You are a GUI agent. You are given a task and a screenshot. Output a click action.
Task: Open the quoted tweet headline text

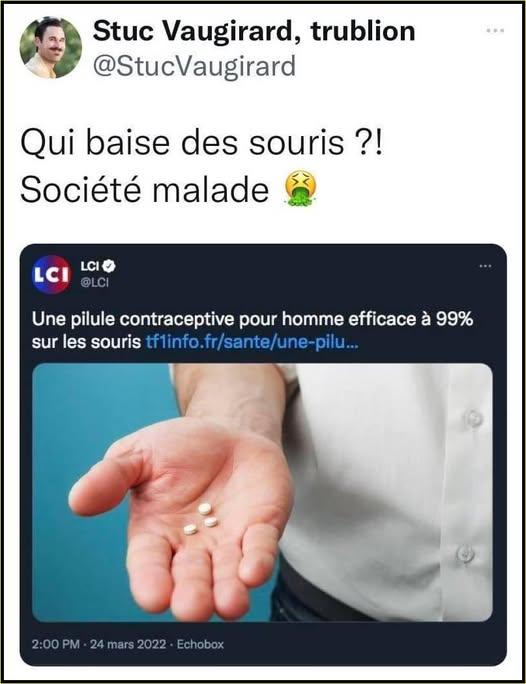(252, 331)
